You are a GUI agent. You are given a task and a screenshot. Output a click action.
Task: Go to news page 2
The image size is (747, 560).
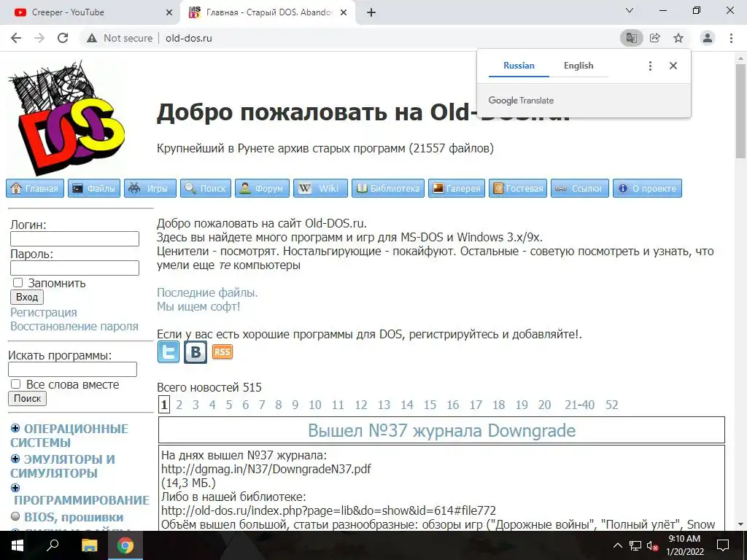pyautogui.click(x=179, y=405)
